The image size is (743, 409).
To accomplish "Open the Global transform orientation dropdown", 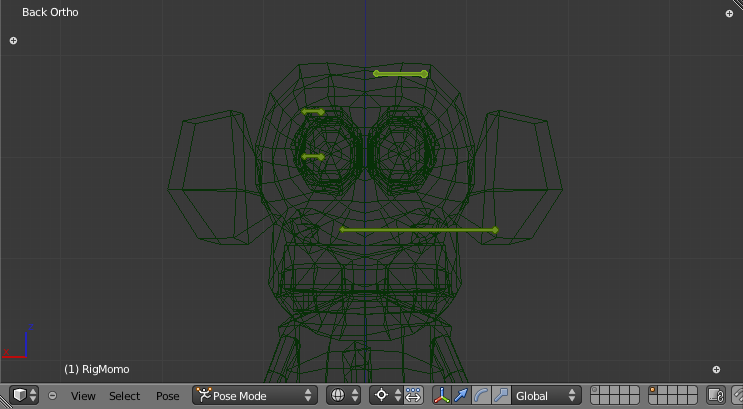I will [545, 396].
